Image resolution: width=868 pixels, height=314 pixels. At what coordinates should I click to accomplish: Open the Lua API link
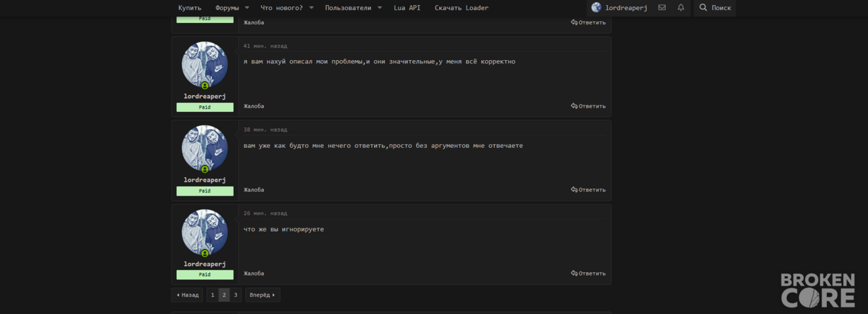tap(407, 8)
